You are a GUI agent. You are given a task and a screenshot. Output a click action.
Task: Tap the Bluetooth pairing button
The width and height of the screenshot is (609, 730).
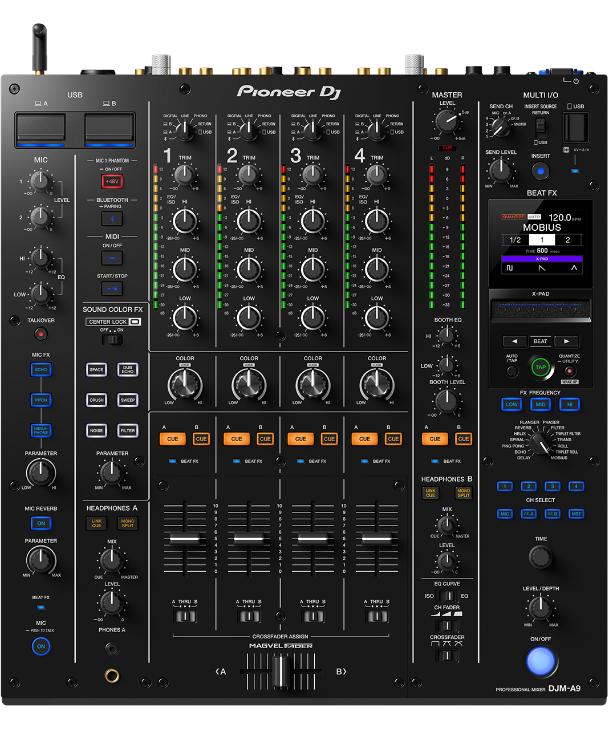pyautogui.click(x=112, y=218)
